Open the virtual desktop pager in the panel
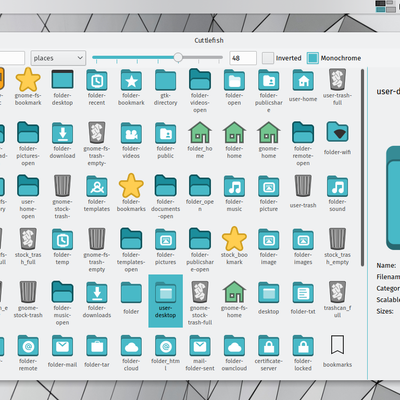Viewport: 400px width, 400px height. [x=386, y=6]
